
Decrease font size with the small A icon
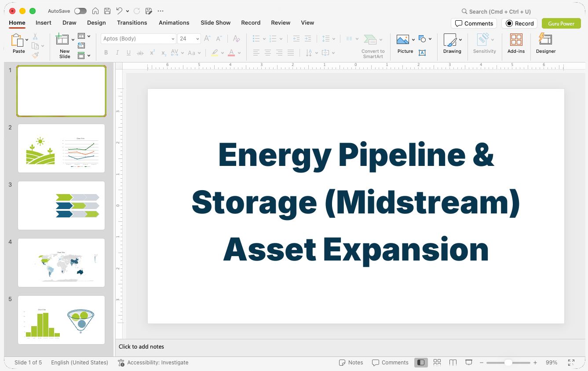point(219,39)
